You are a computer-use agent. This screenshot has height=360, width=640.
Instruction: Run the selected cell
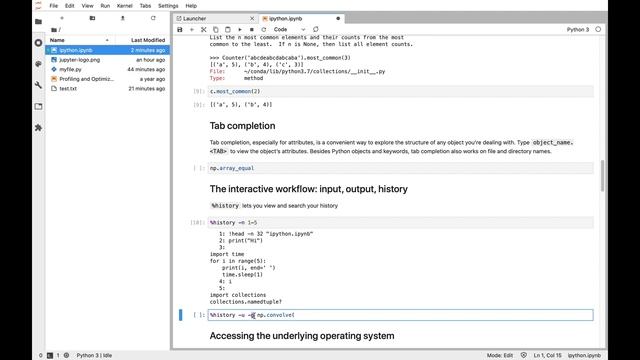click(240, 29)
